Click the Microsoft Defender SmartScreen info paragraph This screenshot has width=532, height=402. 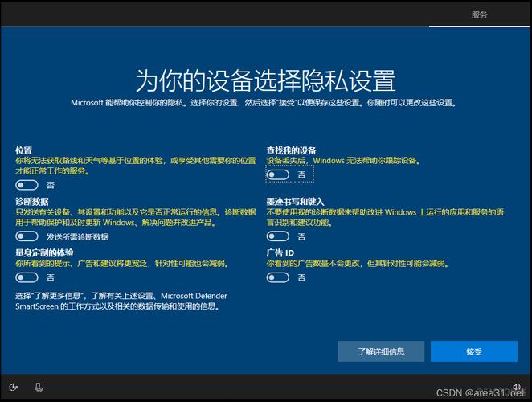click(x=121, y=301)
